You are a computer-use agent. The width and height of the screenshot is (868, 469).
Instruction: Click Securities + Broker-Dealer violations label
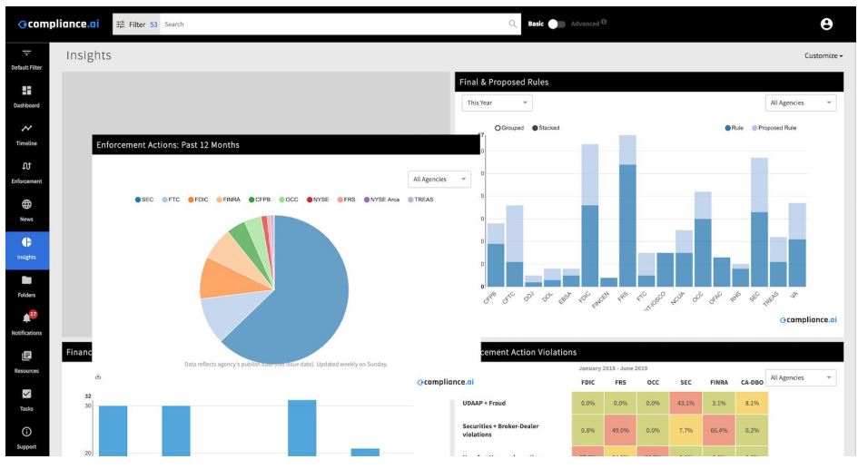tap(500, 430)
